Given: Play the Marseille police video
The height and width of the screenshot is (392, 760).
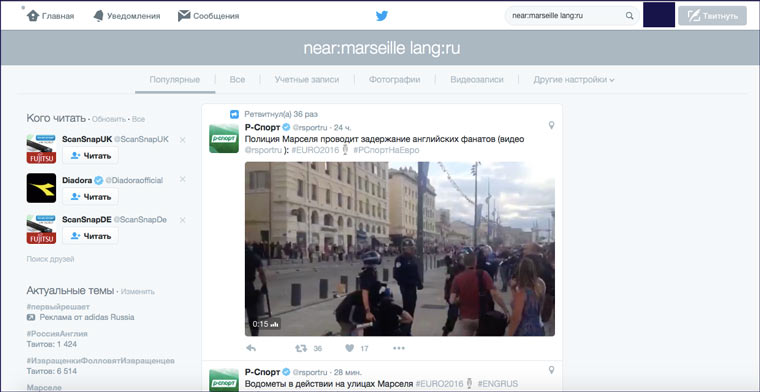Looking at the screenshot, I should pyautogui.click(x=400, y=249).
